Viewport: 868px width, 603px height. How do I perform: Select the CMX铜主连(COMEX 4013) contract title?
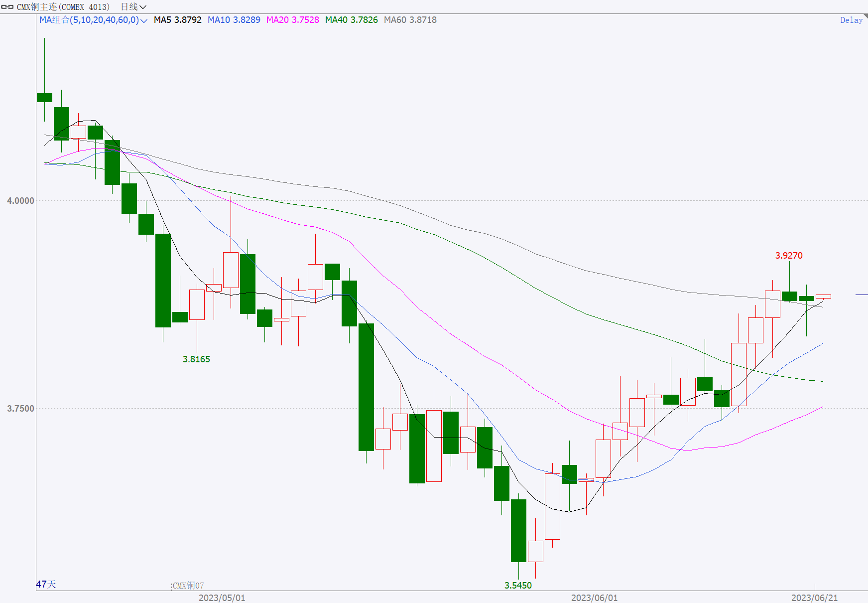click(x=63, y=7)
